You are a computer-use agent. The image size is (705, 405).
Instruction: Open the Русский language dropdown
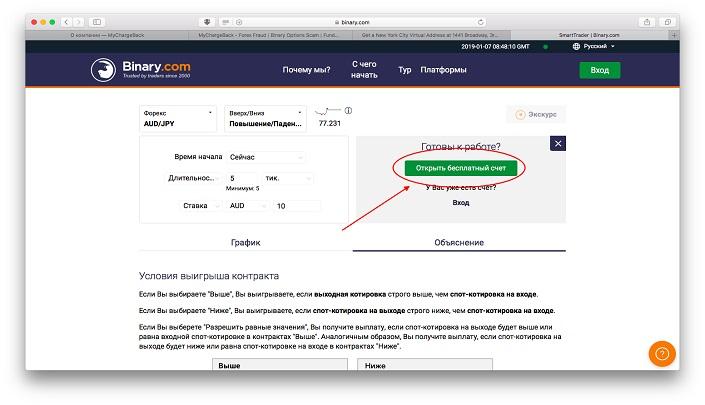[593, 46]
